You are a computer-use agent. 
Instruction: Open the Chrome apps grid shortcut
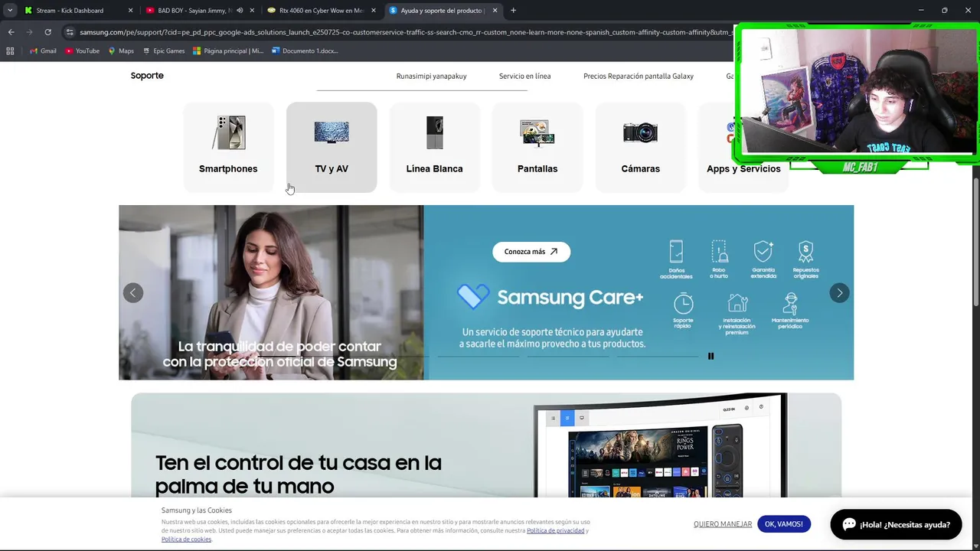[10, 51]
